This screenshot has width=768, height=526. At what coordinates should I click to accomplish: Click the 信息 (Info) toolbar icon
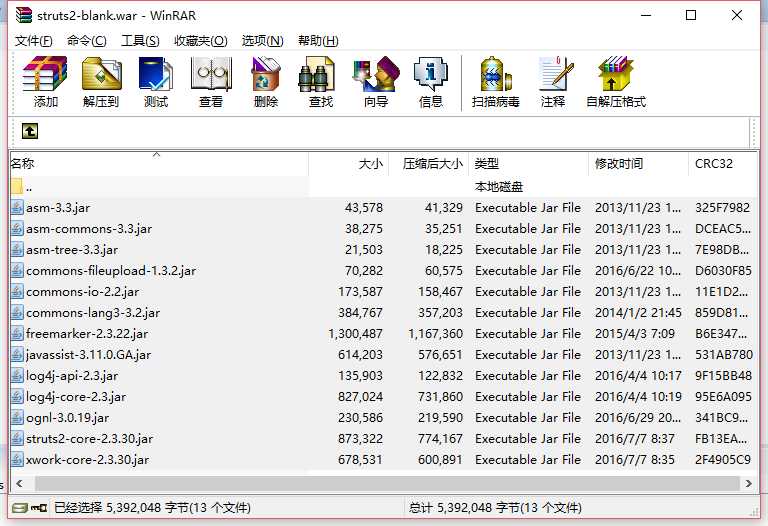431,74
